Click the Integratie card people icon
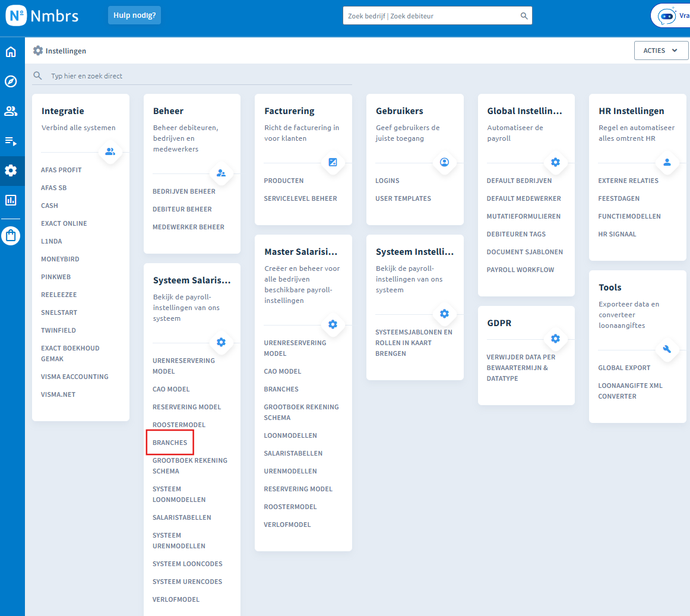The height and width of the screenshot is (616, 690). tap(110, 151)
